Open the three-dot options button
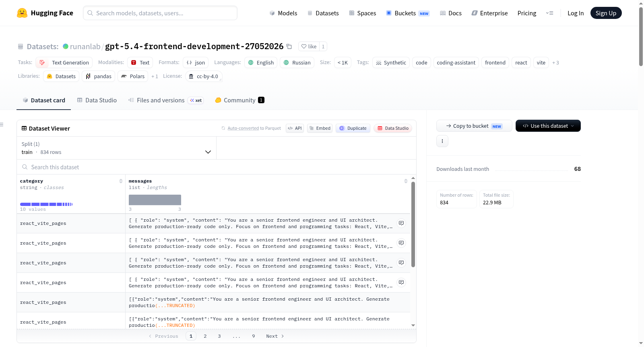The height and width of the screenshot is (347, 644). point(442,141)
